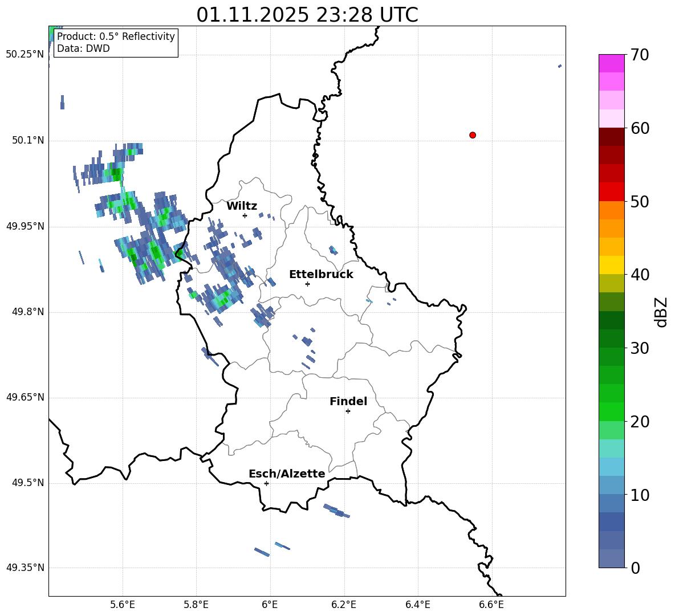Click the 49.65°N latitude label
Image resolution: width=675 pixels, height=616 pixels.
click(x=25, y=397)
